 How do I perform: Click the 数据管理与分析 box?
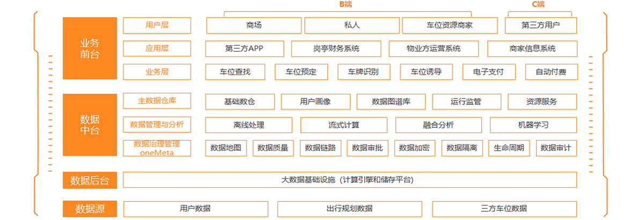point(157,124)
